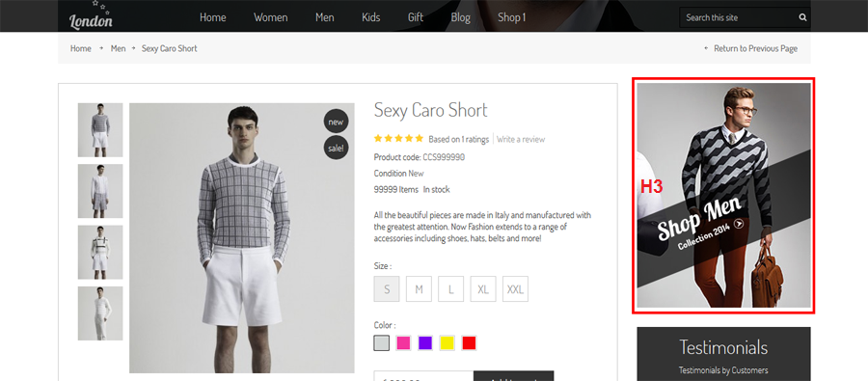Click the 'new' round badge

[x=336, y=122]
